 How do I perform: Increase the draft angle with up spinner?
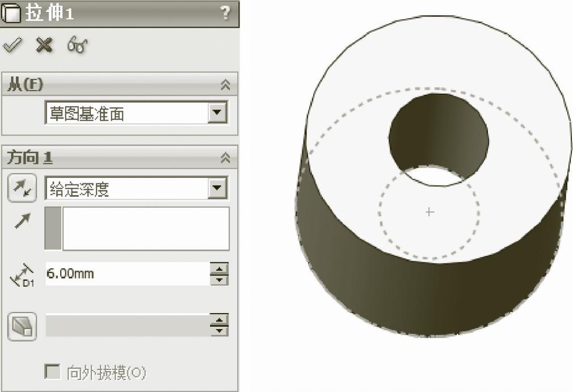tap(219, 319)
